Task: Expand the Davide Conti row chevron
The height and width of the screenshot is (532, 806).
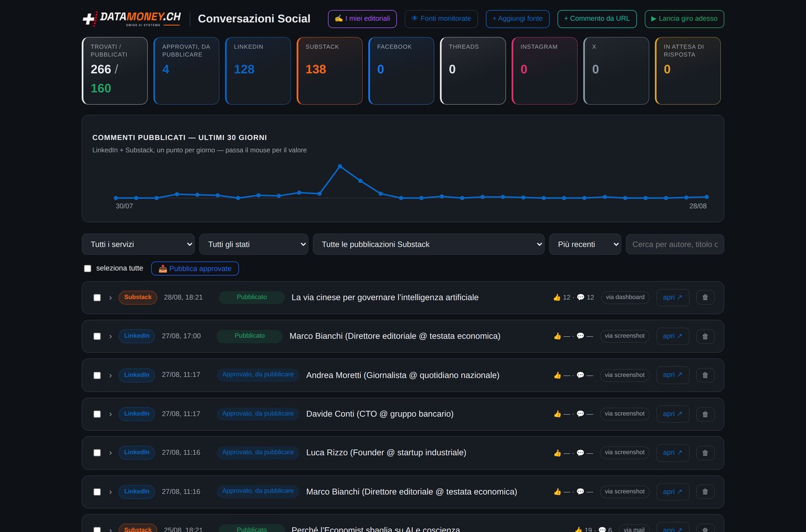Action: tap(111, 414)
